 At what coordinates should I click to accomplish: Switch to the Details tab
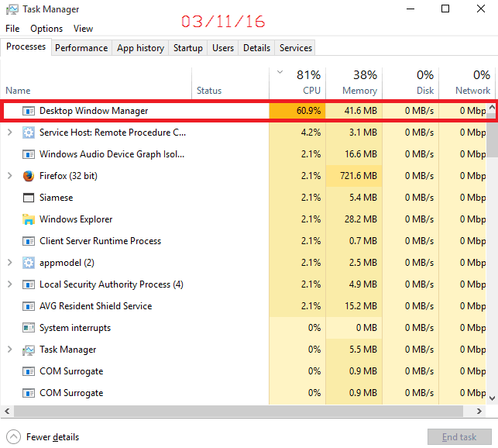click(x=256, y=48)
